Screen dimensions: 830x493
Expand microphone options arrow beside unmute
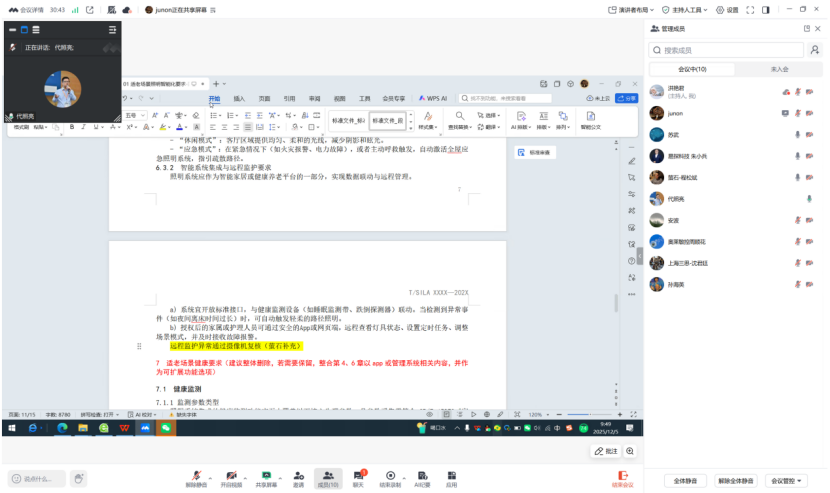(210, 478)
